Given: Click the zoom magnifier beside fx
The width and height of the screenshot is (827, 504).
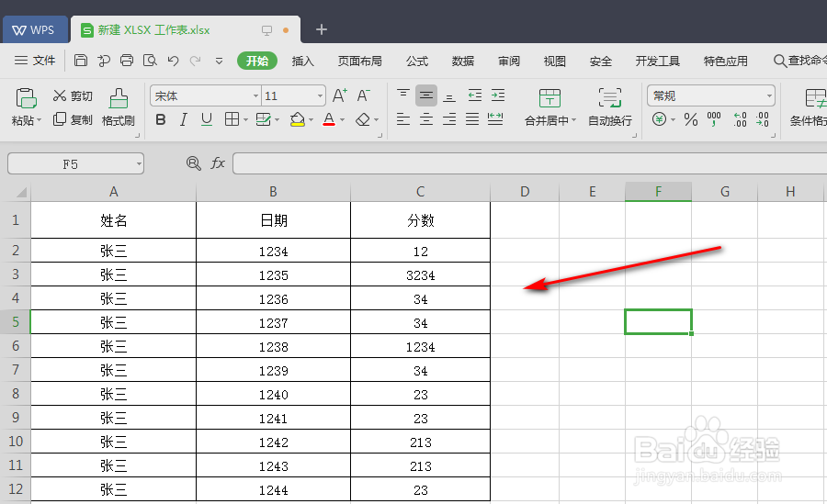Looking at the screenshot, I should pyautogui.click(x=194, y=163).
